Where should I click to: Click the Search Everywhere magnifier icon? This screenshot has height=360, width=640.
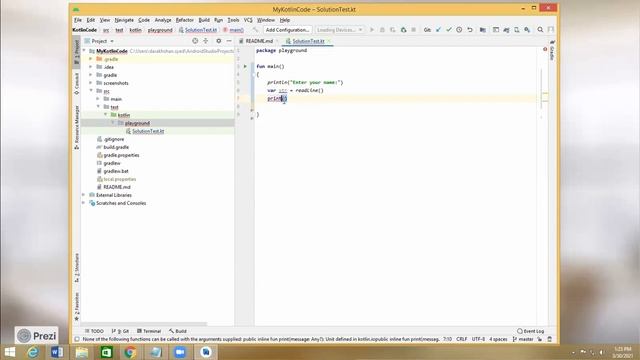(540, 30)
